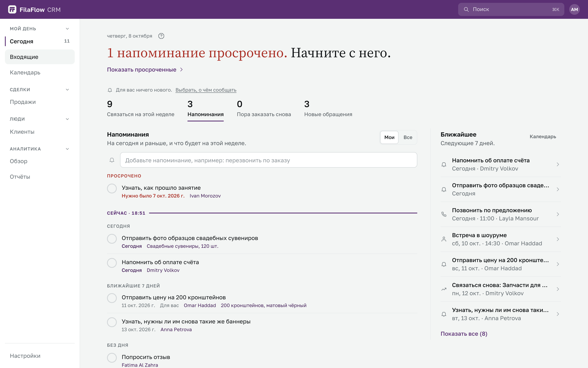Collapse the 'Сделки' sidebar section
The height and width of the screenshot is (368, 588).
click(67, 90)
